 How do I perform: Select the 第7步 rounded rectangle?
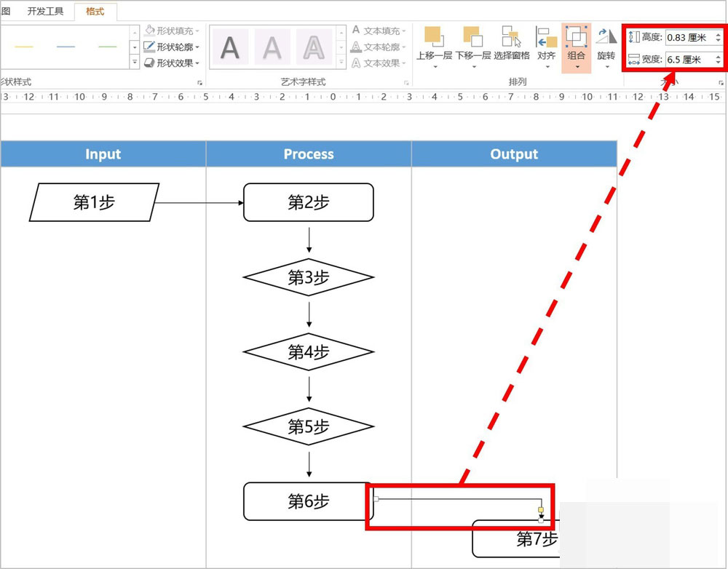[x=516, y=539]
